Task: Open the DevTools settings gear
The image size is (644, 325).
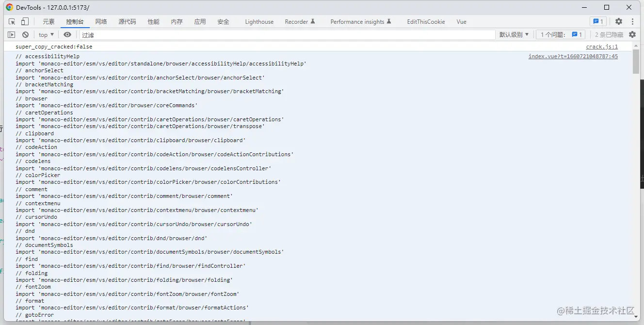Action: pos(618,22)
